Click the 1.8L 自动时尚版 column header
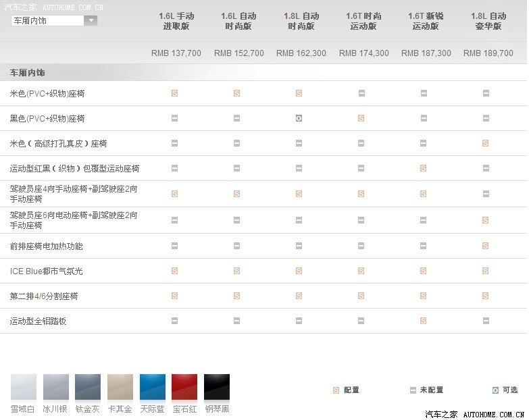 pos(301,21)
